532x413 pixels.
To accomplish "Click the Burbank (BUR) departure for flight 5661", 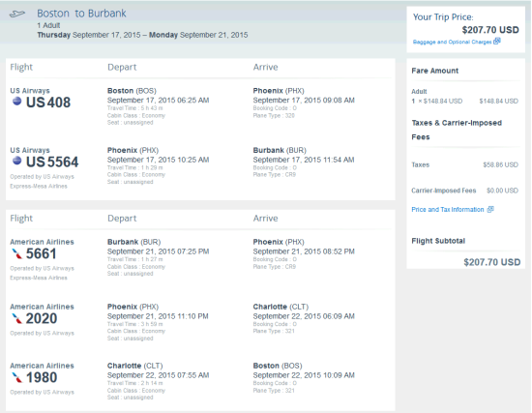I will pos(134,242).
